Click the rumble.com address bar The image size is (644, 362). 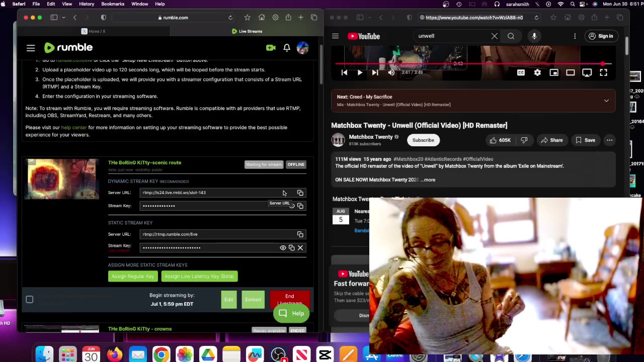click(172, 18)
